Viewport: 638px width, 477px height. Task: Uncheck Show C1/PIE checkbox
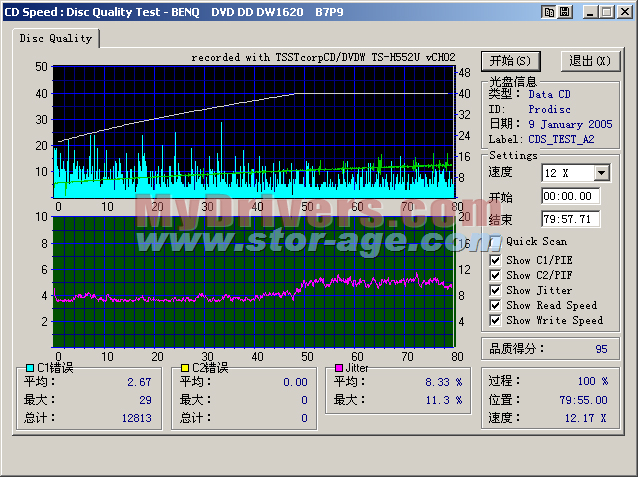pyautogui.click(x=495, y=260)
